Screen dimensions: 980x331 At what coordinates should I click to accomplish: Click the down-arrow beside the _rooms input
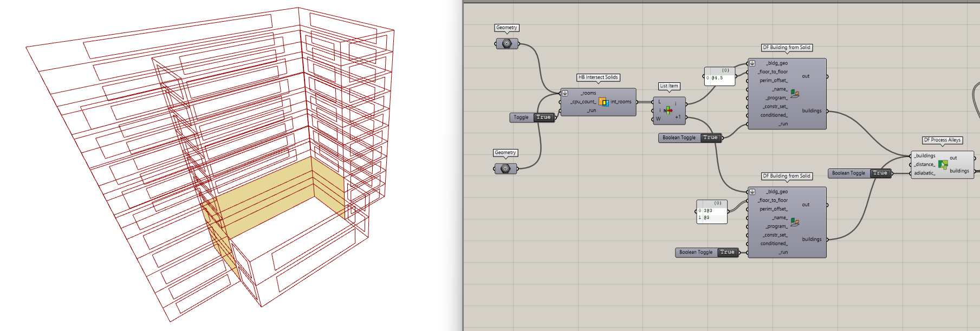point(565,93)
